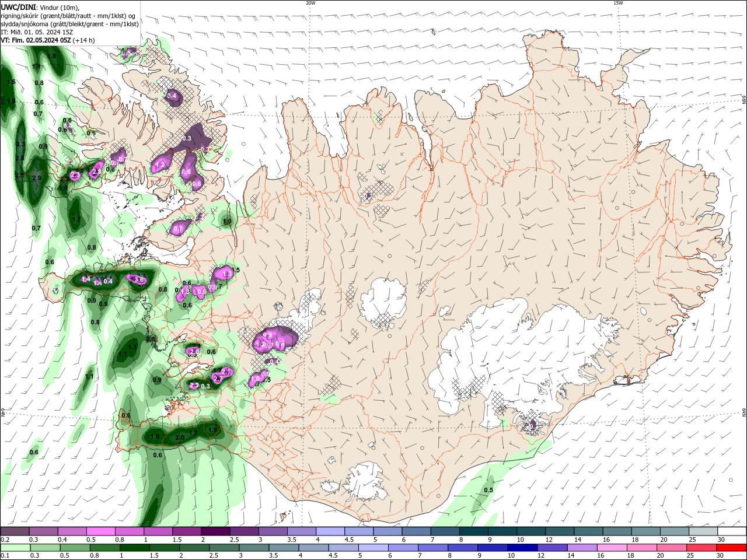
Task: Click the red 30 mm swatch in the rain legend
Action: [x=732, y=548]
